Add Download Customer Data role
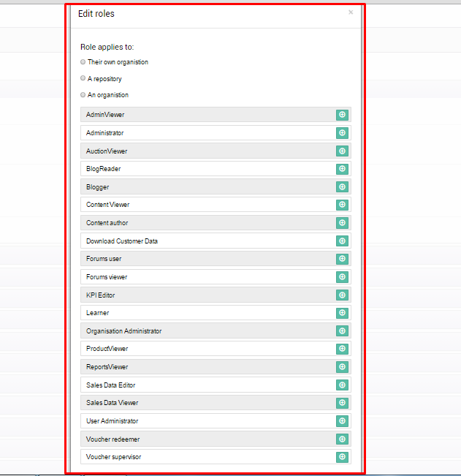The height and width of the screenshot is (476, 461). [342, 241]
